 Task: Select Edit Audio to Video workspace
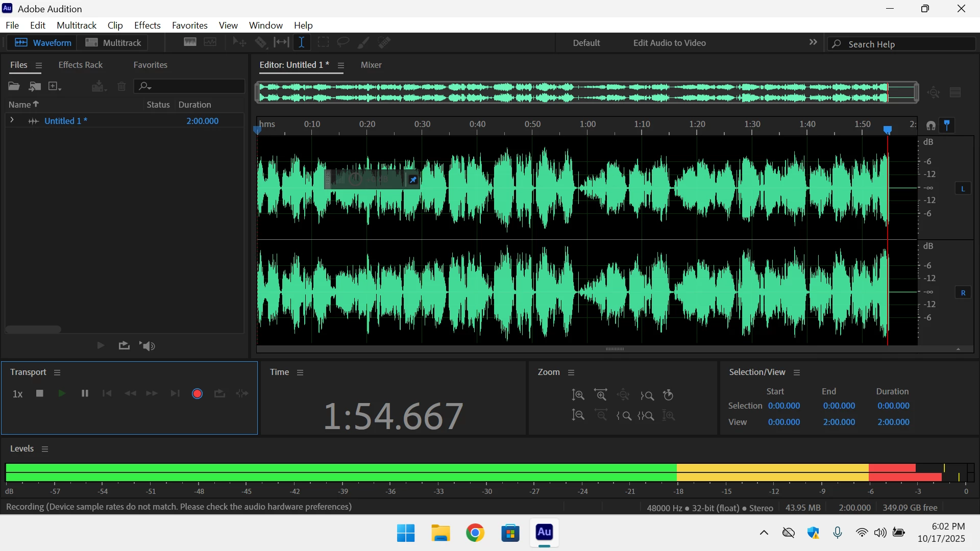pyautogui.click(x=669, y=43)
